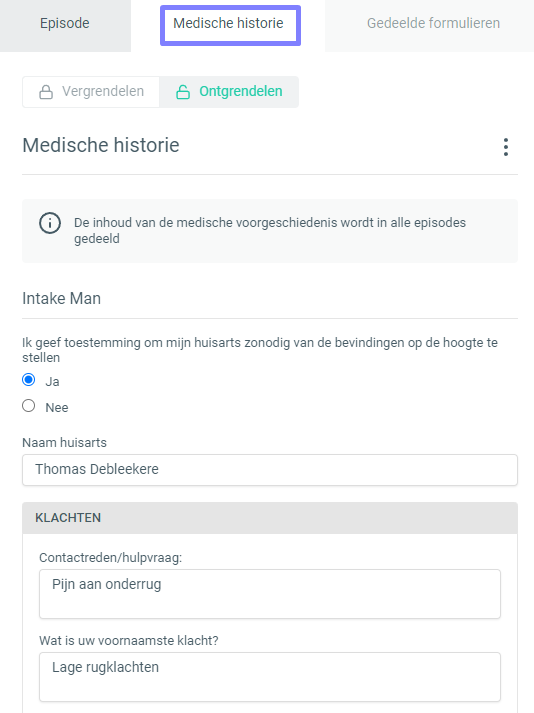Focus the Contactreden/hulpvraag text area
The width and height of the screenshot is (534, 713).
pos(270,594)
